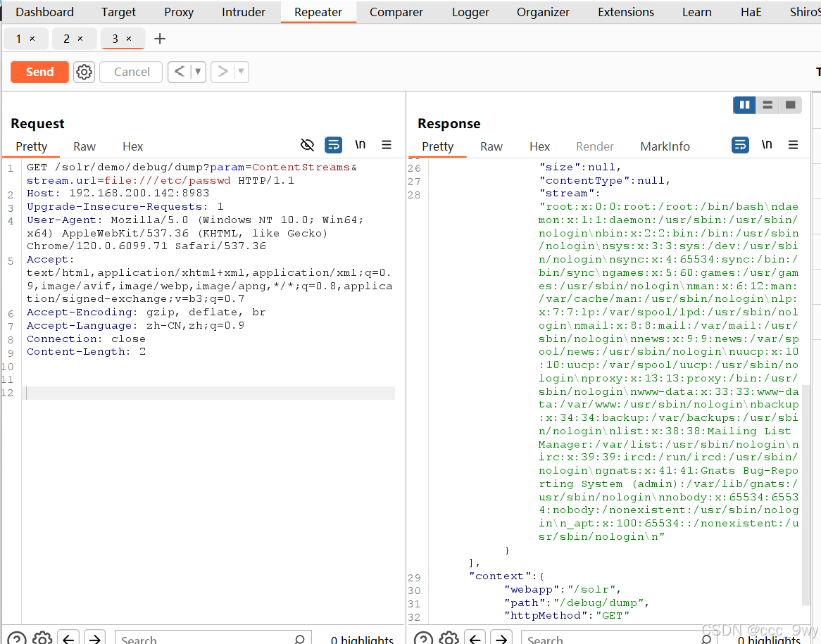Close Repeater tab 2
Viewport: 821px width, 644px height.
pyautogui.click(x=80, y=39)
